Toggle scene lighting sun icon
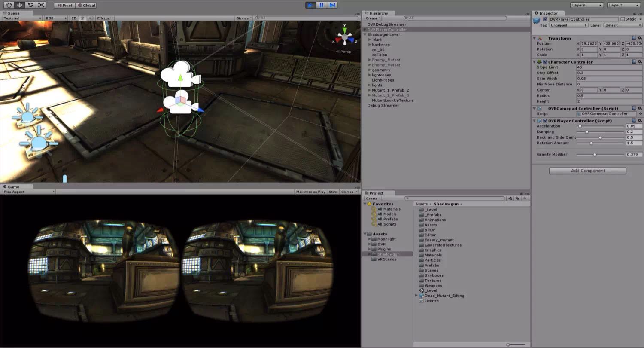Viewport: 644px width, 348px height. pos(82,18)
